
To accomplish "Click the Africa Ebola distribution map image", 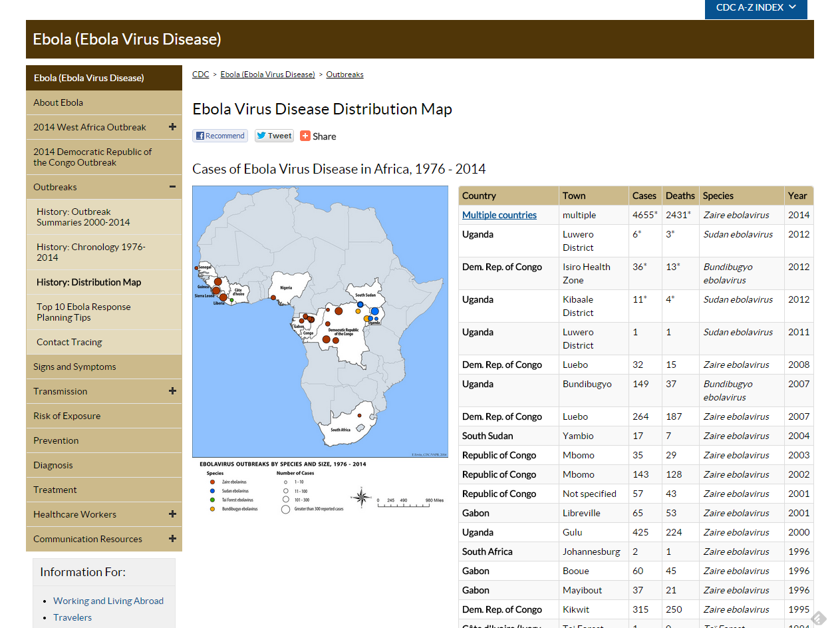I will point(321,321).
